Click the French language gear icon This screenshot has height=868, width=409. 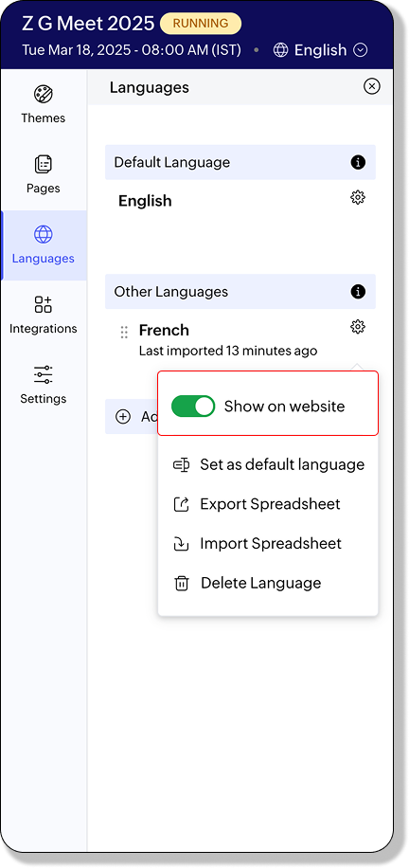pyautogui.click(x=358, y=327)
